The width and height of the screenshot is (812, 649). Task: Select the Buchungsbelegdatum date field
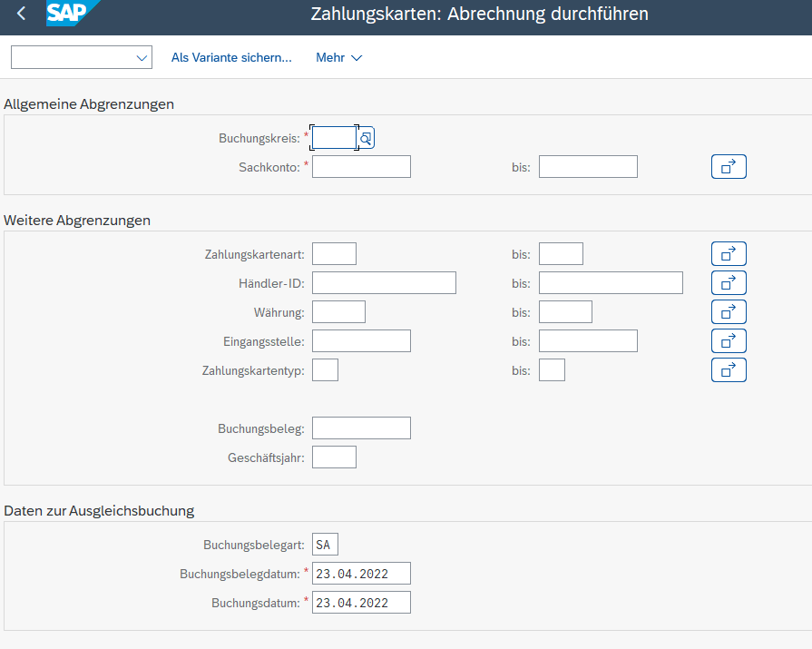coord(361,574)
